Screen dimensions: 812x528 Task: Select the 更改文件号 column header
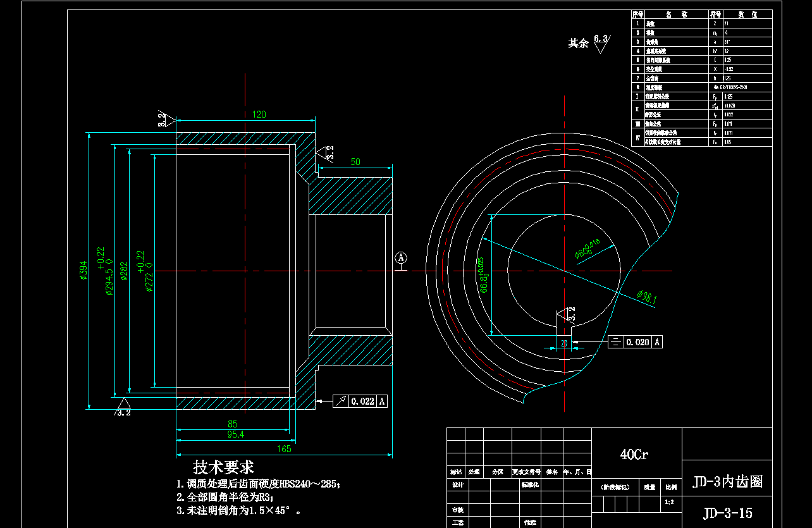[x=526, y=472]
